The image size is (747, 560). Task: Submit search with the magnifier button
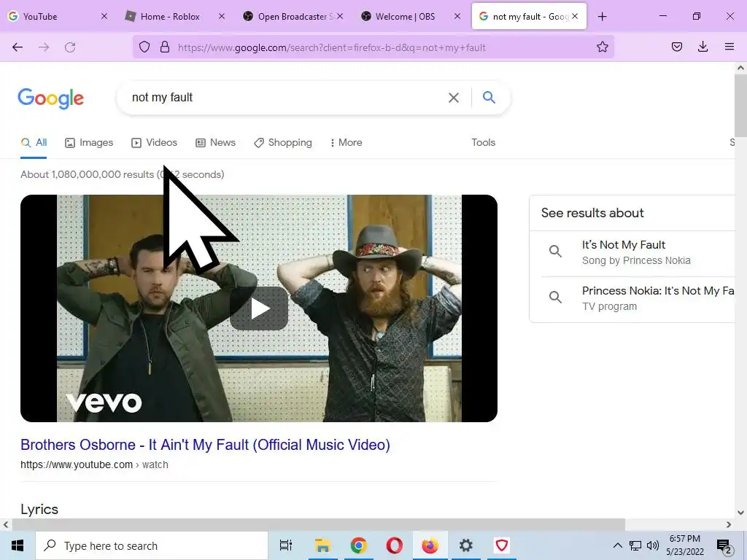click(x=489, y=98)
